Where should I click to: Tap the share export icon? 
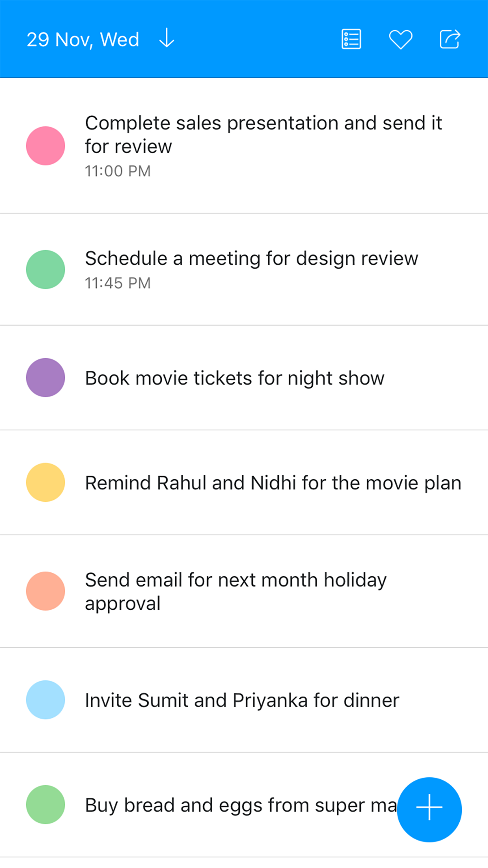(x=449, y=39)
